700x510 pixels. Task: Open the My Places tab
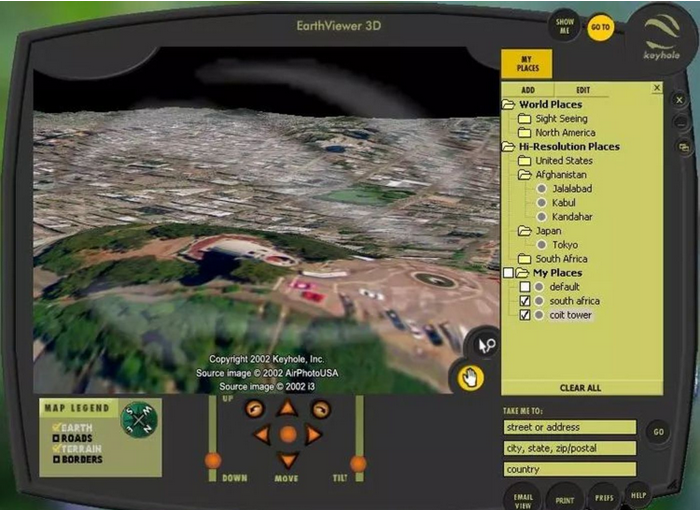(527, 64)
